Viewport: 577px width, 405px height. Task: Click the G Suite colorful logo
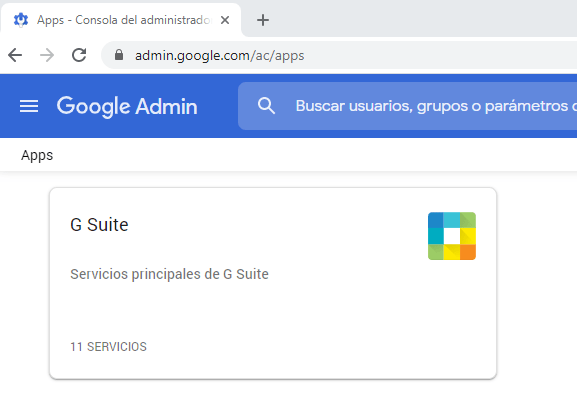click(452, 236)
